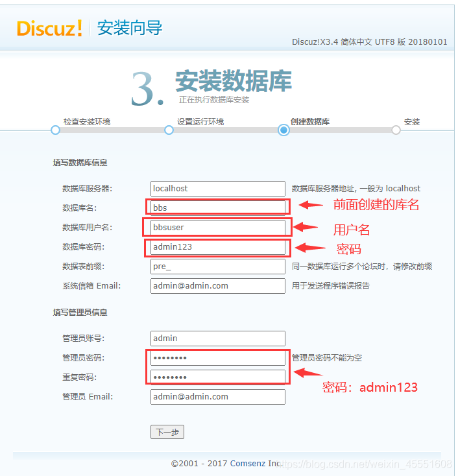Click the 设置运行环境 step circle
Screen dimensions: 458x476
pyautogui.click(x=169, y=130)
